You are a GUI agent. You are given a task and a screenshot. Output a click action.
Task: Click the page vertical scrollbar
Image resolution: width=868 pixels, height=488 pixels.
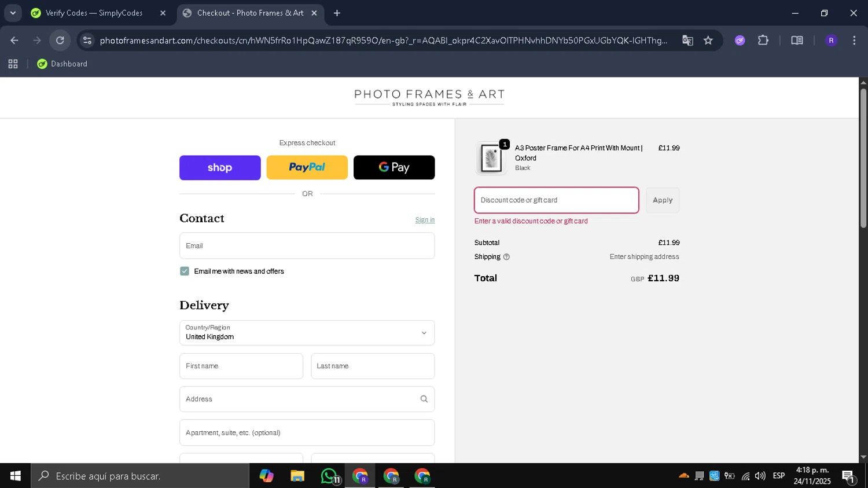pos(863,157)
